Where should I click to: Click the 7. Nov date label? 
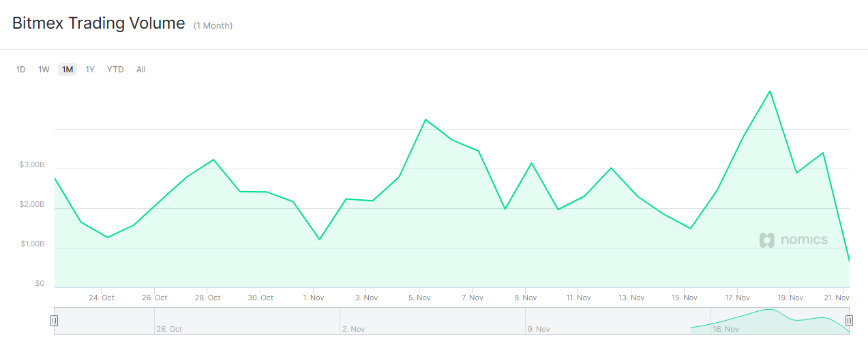point(472,298)
